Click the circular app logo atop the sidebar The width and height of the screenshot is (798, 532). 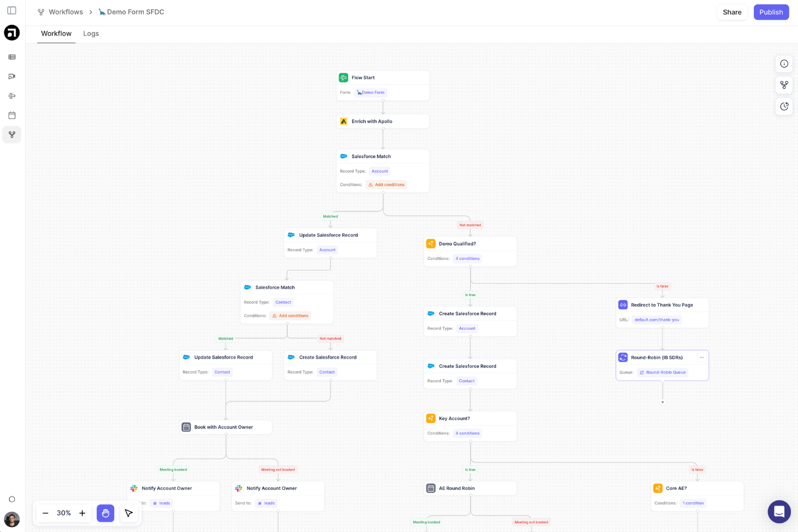[12, 32]
